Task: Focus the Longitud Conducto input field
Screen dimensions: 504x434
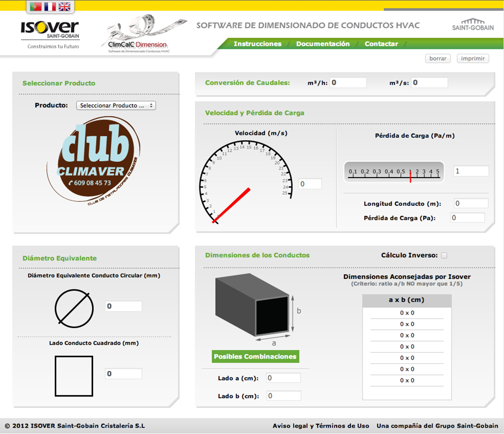Action: click(471, 204)
